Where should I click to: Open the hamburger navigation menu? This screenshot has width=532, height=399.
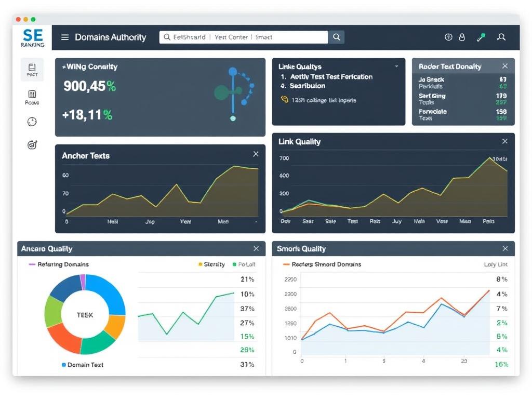pos(65,37)
